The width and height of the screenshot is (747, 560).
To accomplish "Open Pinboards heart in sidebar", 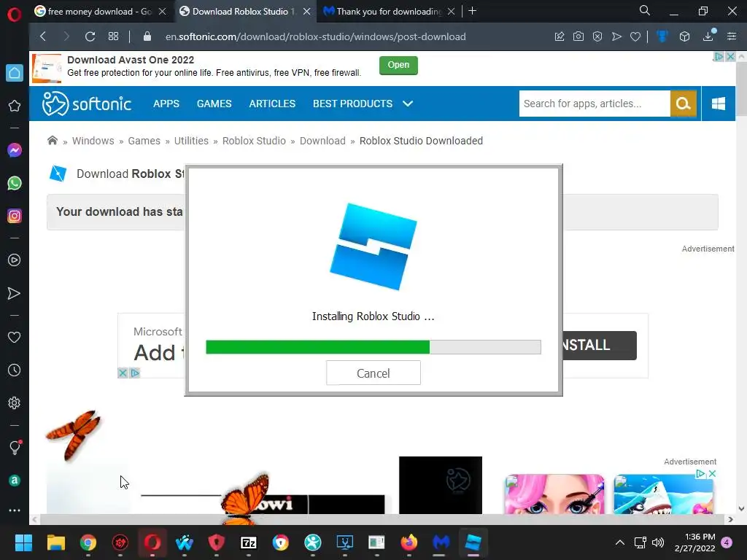I will 15,337.
